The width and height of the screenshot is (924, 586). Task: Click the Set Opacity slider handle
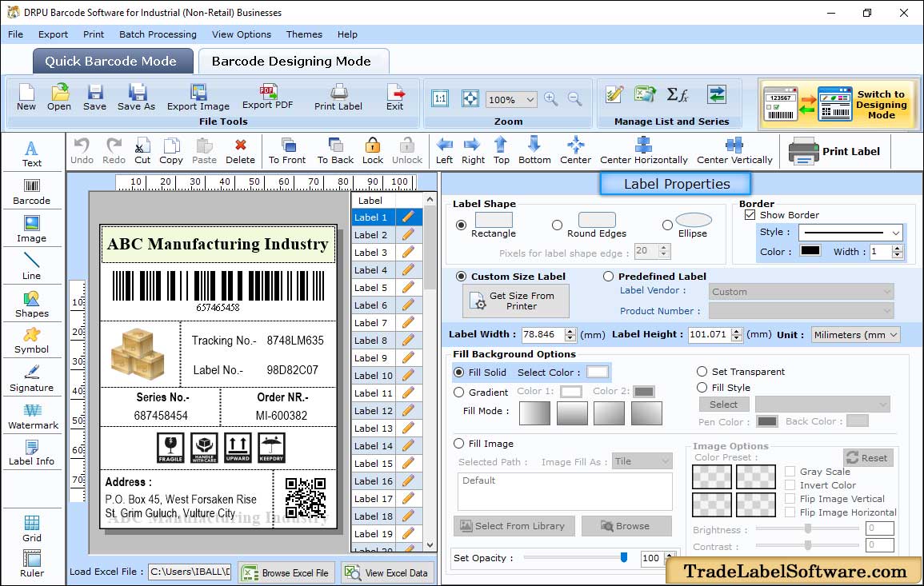click(624, 557)
